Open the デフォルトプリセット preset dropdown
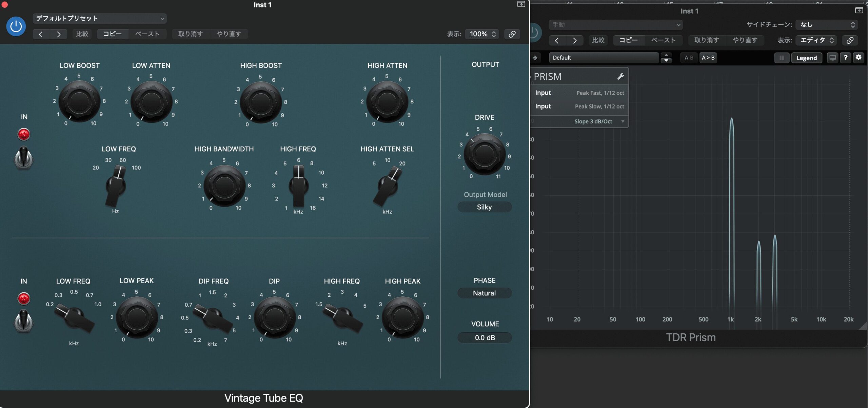868x408 pixels. (100, 18)
